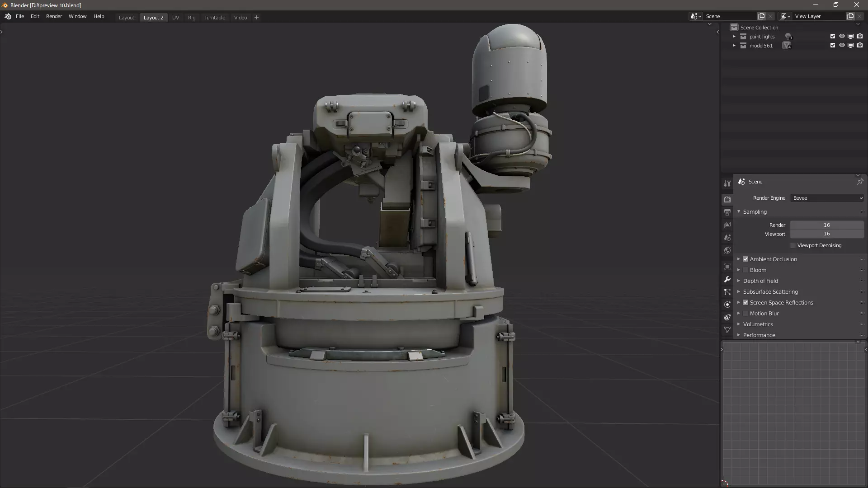This screenshot has width=868, height=488.
Task: Expand the Depth of Field panel
Action: pyautogui.click(x=739, y=281)
